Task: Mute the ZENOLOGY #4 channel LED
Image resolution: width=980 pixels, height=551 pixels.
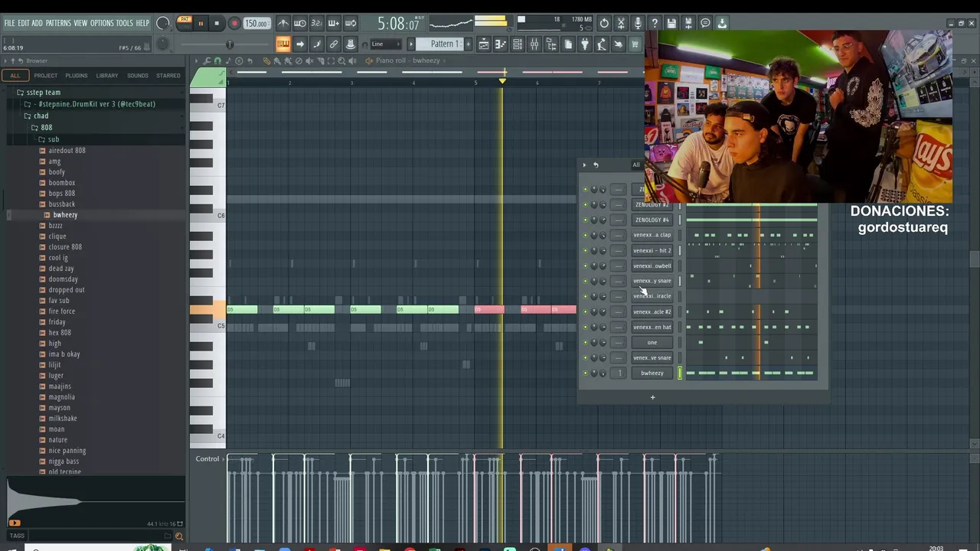Action: tap(586, 220)
